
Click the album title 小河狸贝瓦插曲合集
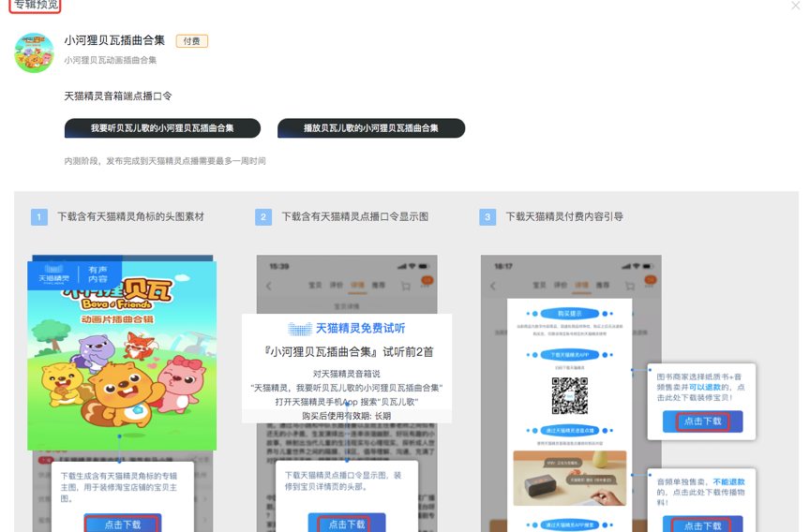pos(114,40)
